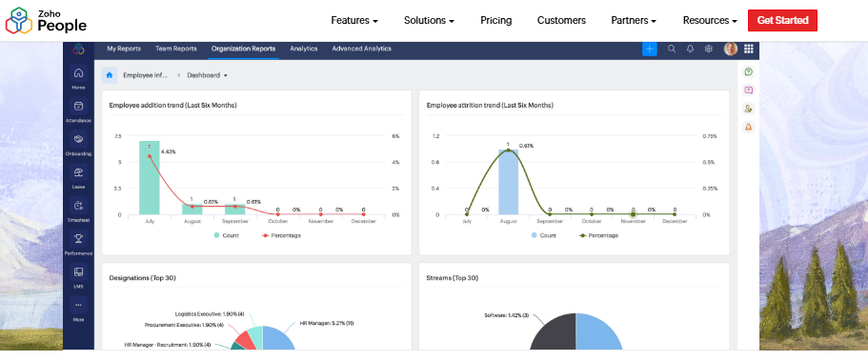Click Employee attrition trend title
The image size is (868, 361).
(490, 105)
